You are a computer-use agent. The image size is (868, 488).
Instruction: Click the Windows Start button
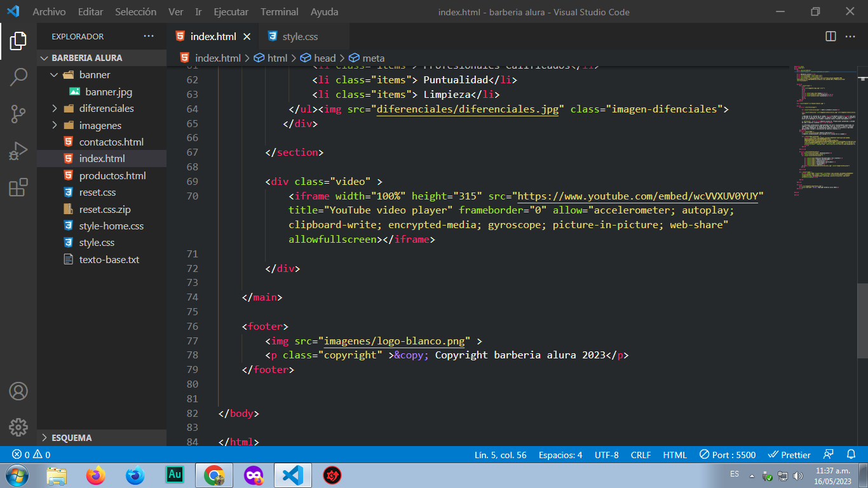coord(17,475)
